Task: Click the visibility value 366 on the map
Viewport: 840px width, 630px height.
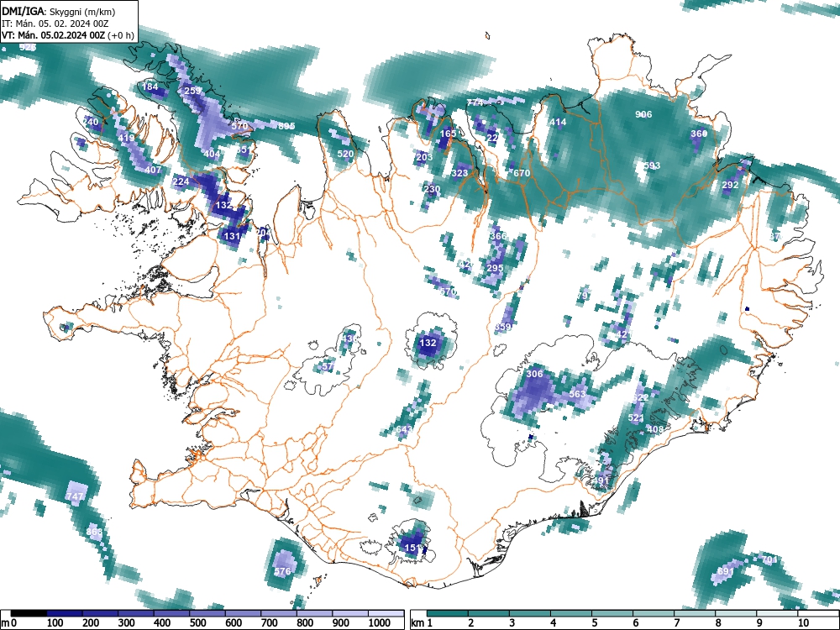Action: 498,236
